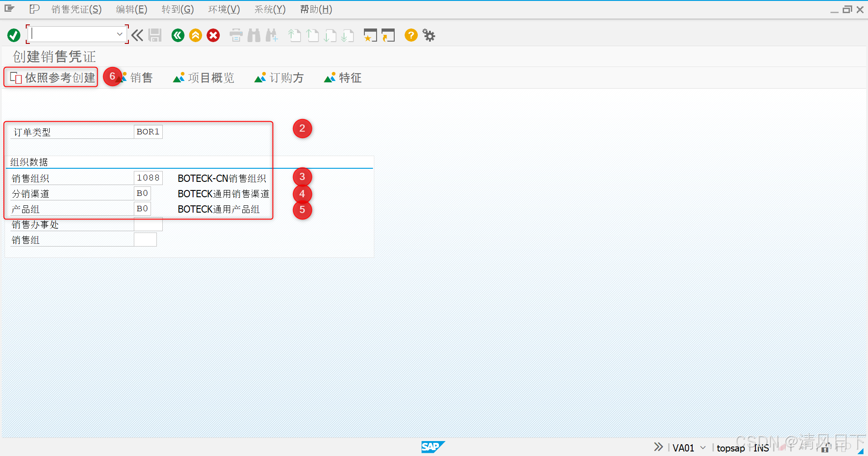The image size is (868, 456).
Task: Click the Last Page icon
Action: pos(348,35)
